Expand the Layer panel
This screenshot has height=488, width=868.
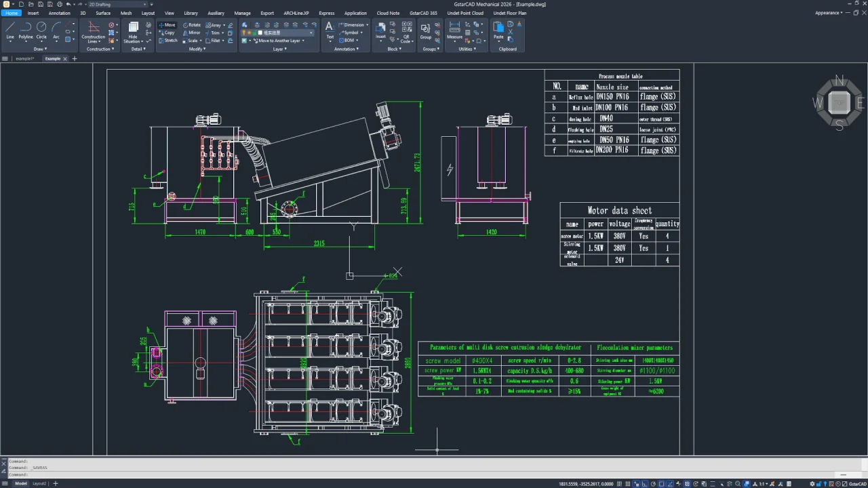279,49
